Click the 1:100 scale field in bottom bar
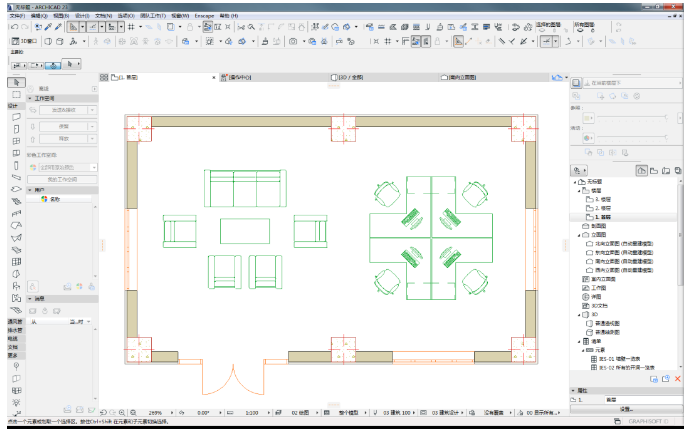The height and width of the screenshot is (436, 687). click(x=251, y=413)
